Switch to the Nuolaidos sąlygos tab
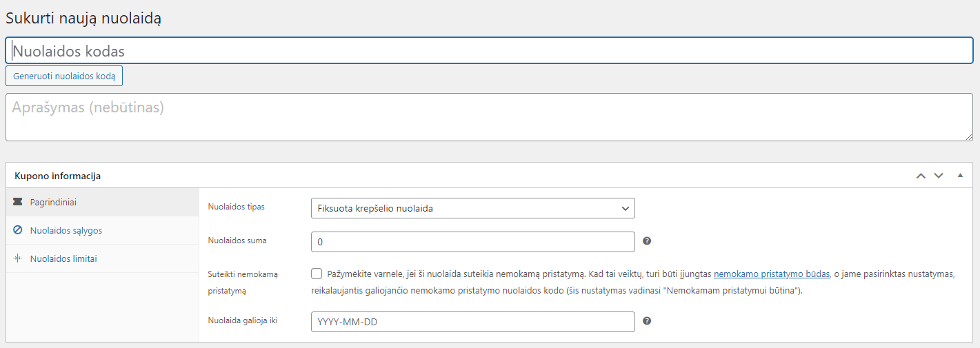 click(x=66, y=230)
